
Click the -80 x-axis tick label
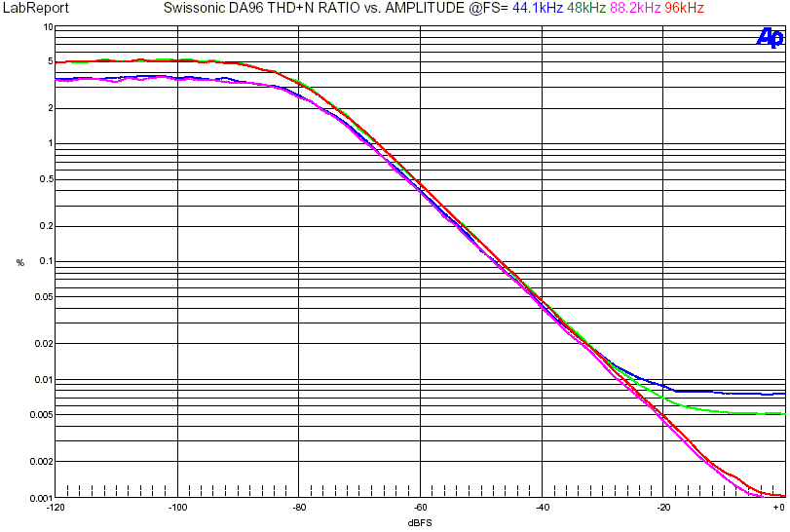[x=299, y=508]
